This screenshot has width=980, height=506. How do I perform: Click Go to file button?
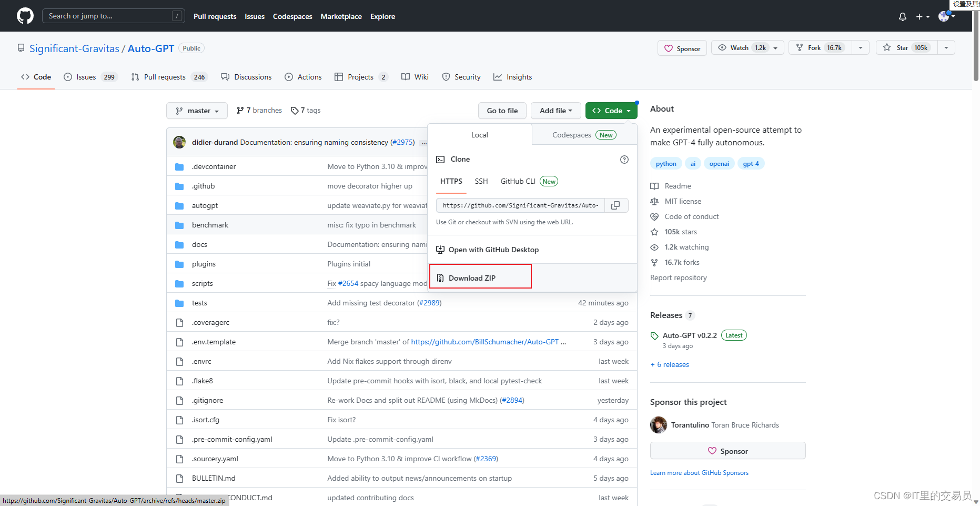pyautogui.click(x=502, y=111)
